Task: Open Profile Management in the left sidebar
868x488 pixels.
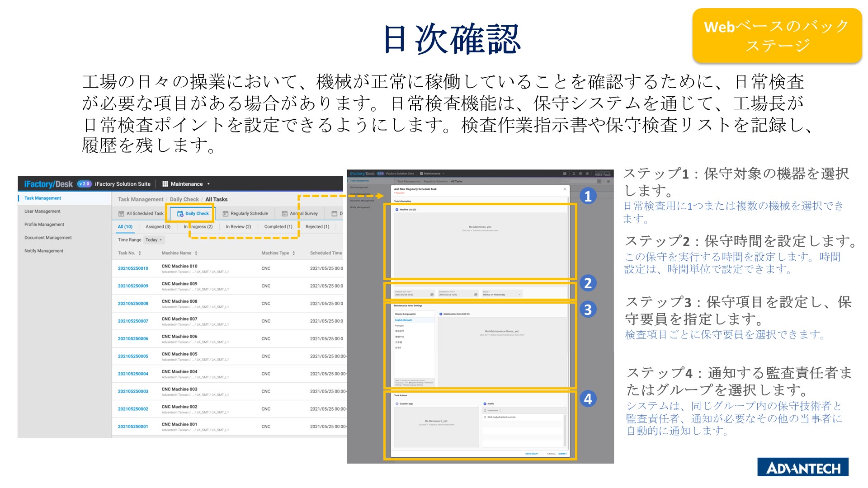Action: (x=44, y=225)
